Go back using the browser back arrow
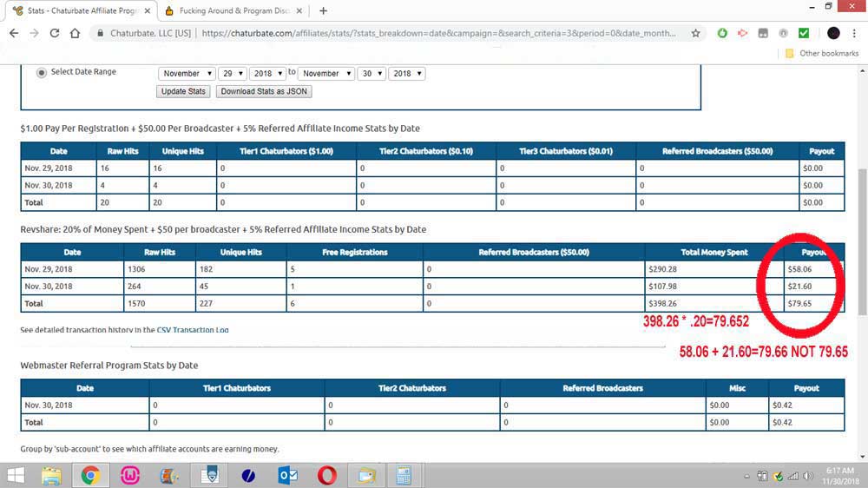Screen dimensions: 868x488 (14, 33)
